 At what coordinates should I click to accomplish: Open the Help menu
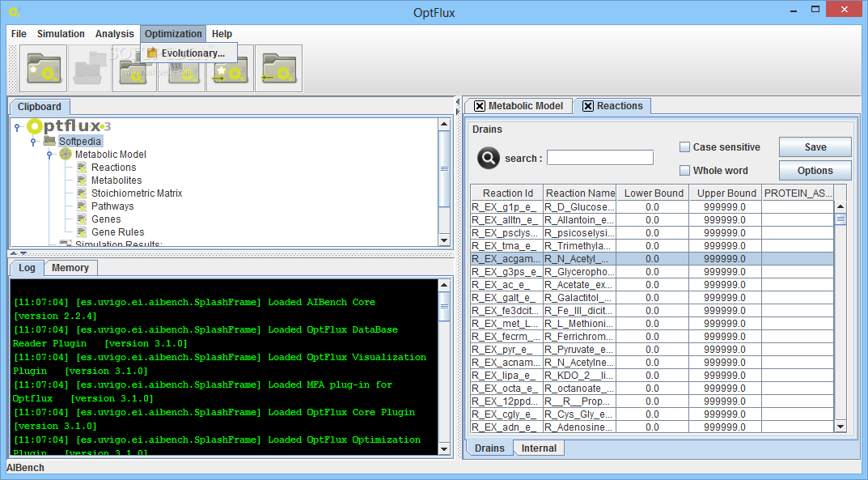[222, 34]
